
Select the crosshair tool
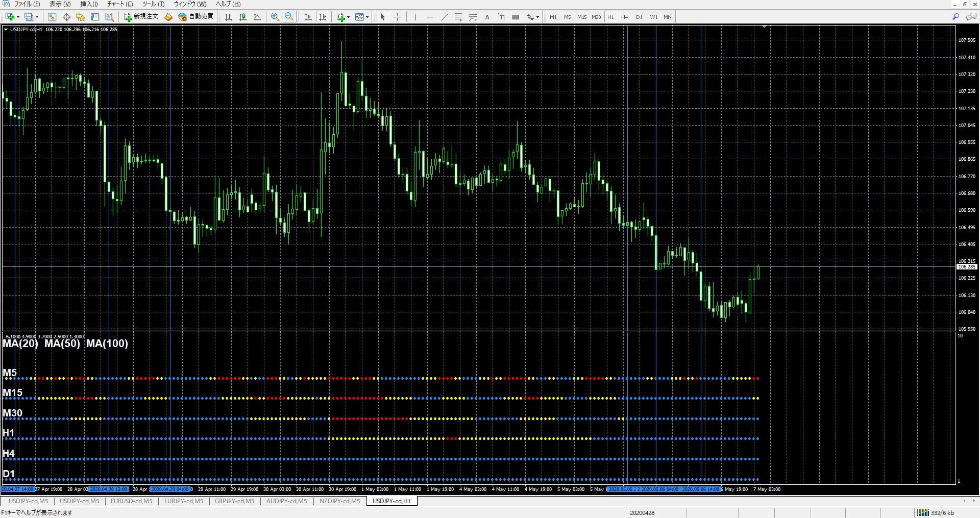tap(397, 17)
